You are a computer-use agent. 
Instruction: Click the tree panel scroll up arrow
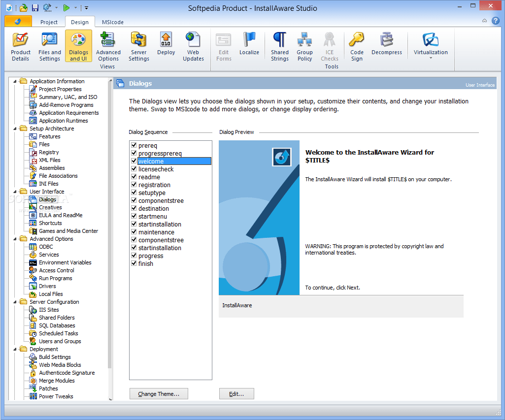(x=110, y=80)
